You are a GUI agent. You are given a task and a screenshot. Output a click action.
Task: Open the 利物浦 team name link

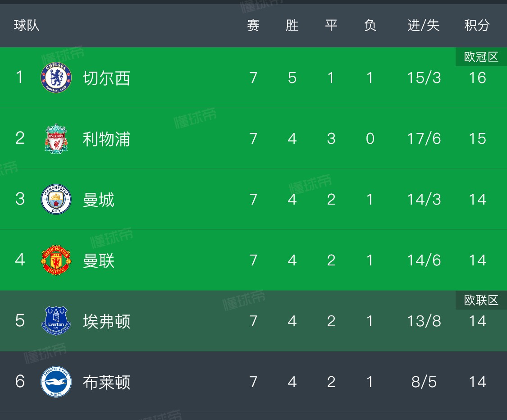106,139
